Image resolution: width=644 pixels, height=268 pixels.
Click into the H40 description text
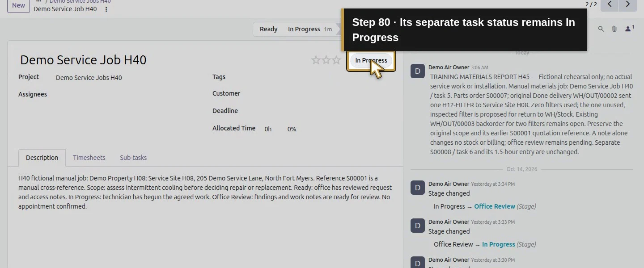(205, 192)
